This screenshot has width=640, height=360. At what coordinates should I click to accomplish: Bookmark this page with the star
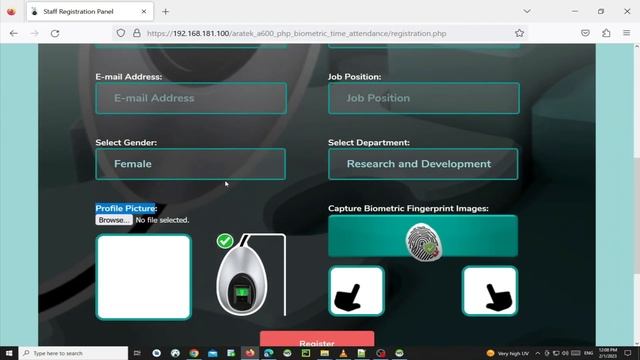tap(519, 33)
